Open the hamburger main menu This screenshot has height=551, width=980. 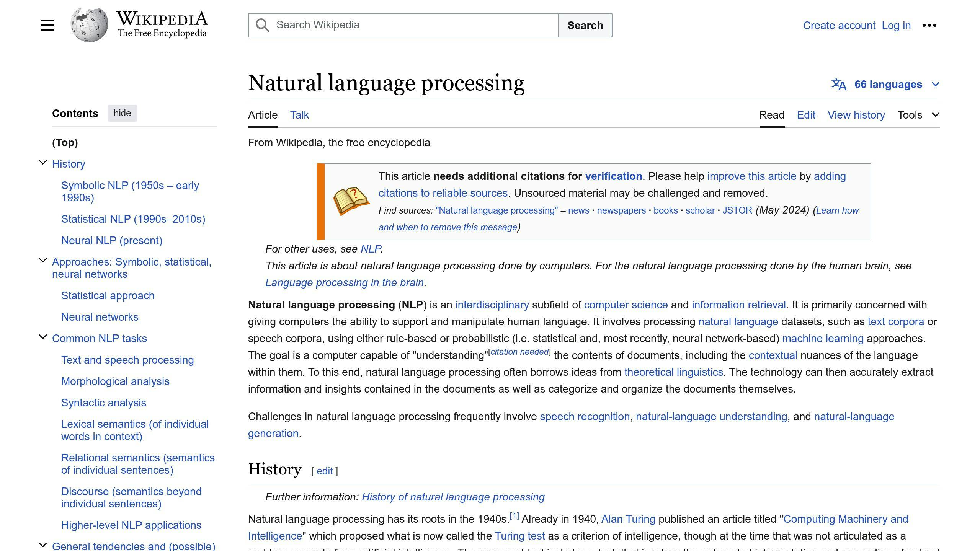pyautogui.click(x=47, y=25)
